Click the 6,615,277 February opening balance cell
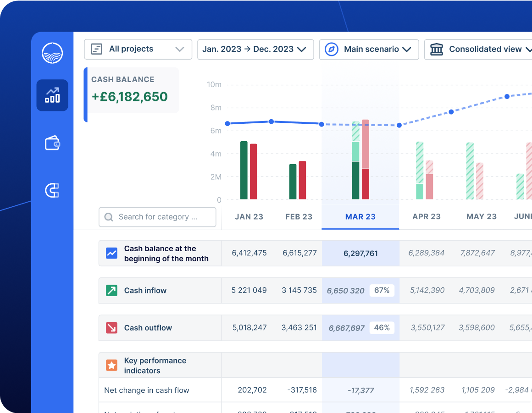Screen dimensions: 532x413 coord(299,253)
